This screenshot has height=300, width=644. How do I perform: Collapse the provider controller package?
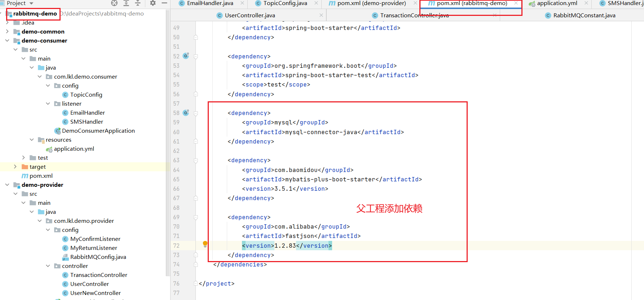[x=48, y=266]
